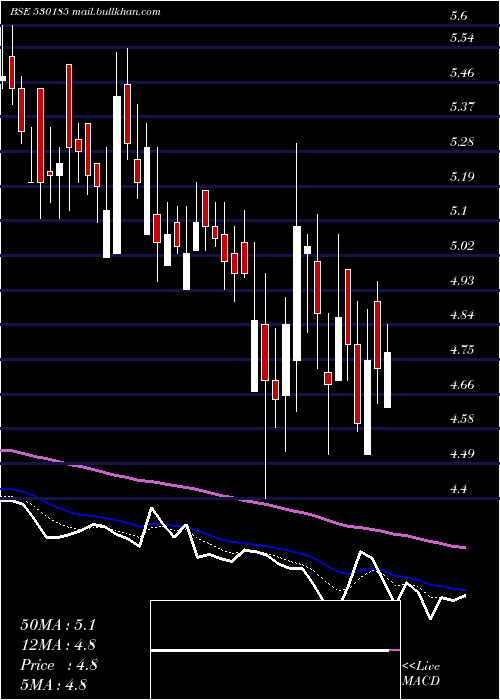
Task: Click the 5.02 price axis label
Action: pyautogui.click(x=462, y=246)
